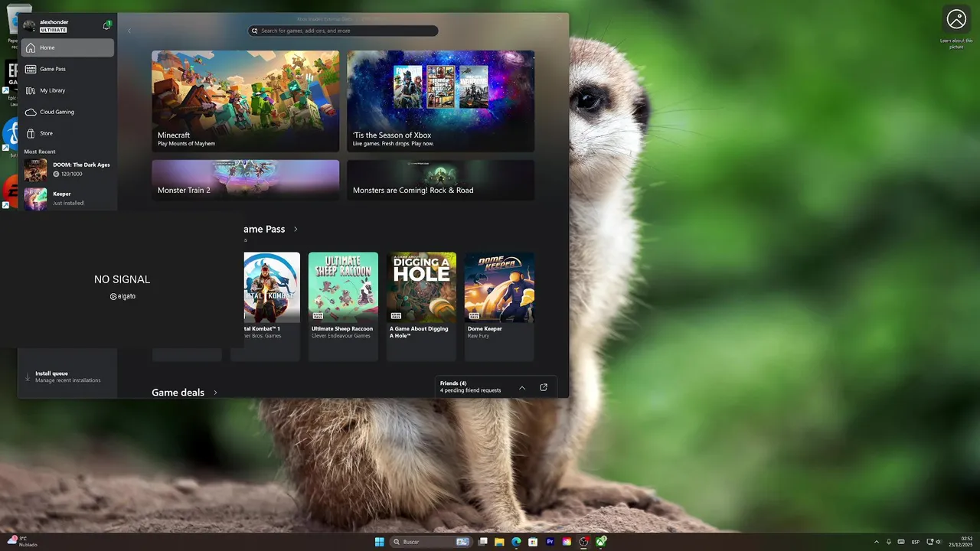Open Store in the sidebar
This screenshot has width=980, height=551.
coord(67,133)
